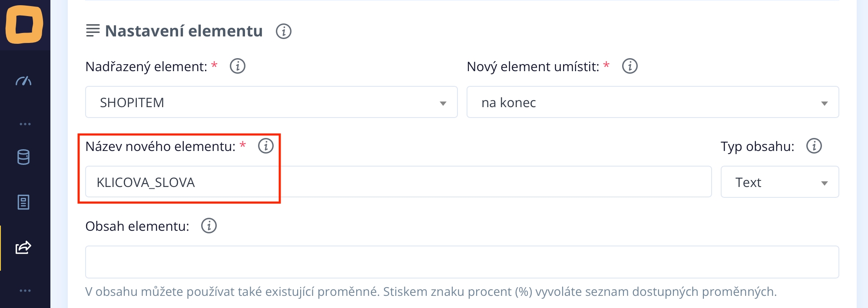This screenshot has width=868, height=308.
Task: Show info tooltip for Nadřazený element
Action: [x=238, y=66]
